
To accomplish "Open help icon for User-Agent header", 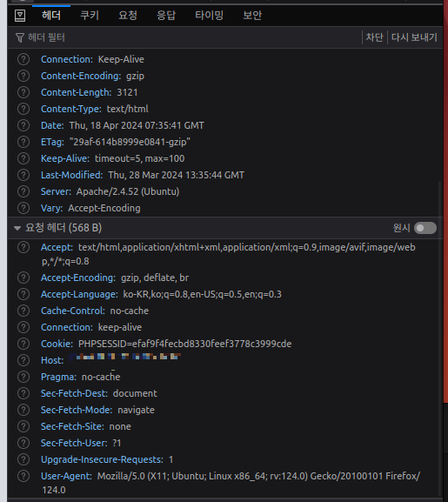I will coord(23,476).
